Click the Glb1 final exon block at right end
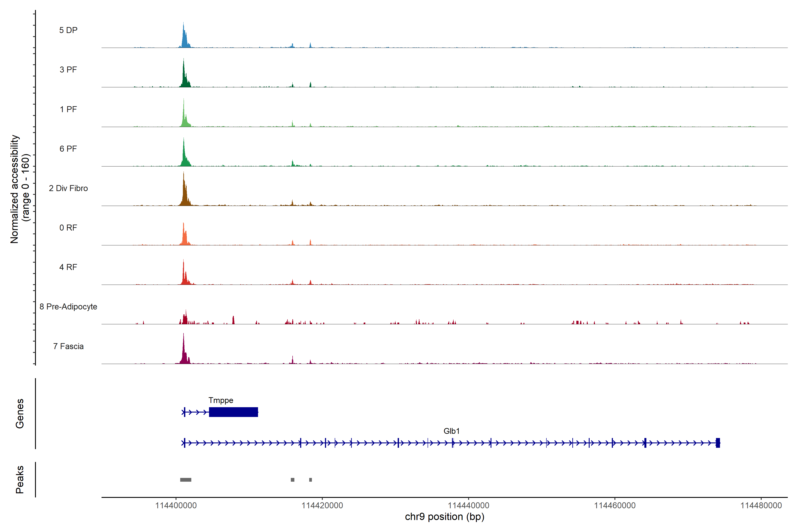The width and height of the screenshot is (798, 532). (718, 443)
